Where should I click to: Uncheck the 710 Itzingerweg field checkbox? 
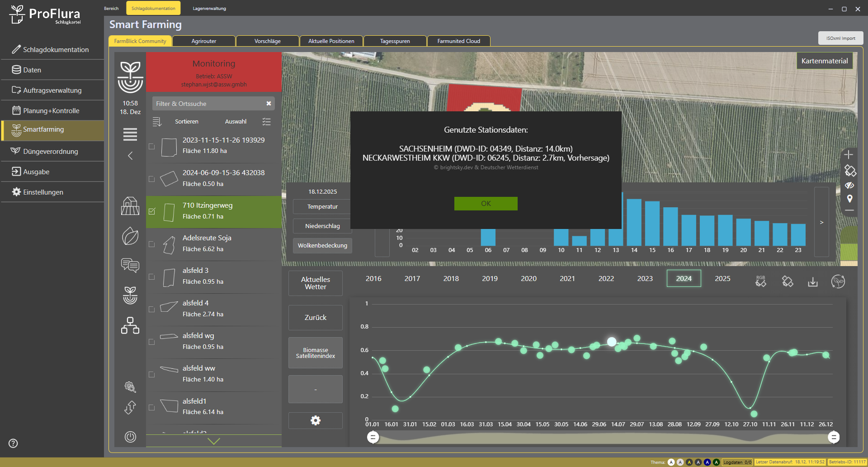tap(152, 211)
